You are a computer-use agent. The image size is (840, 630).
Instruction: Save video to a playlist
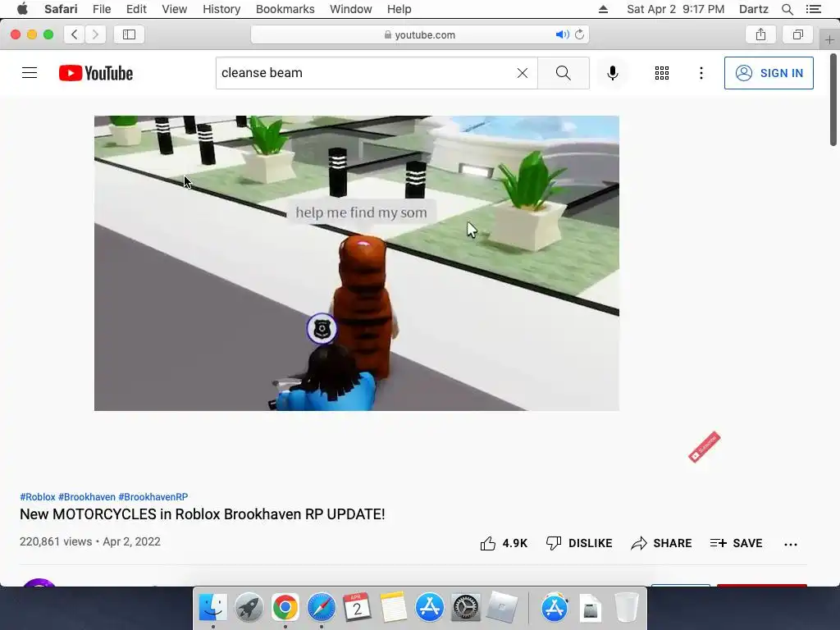pyautogui.click(x=736, y=543)
